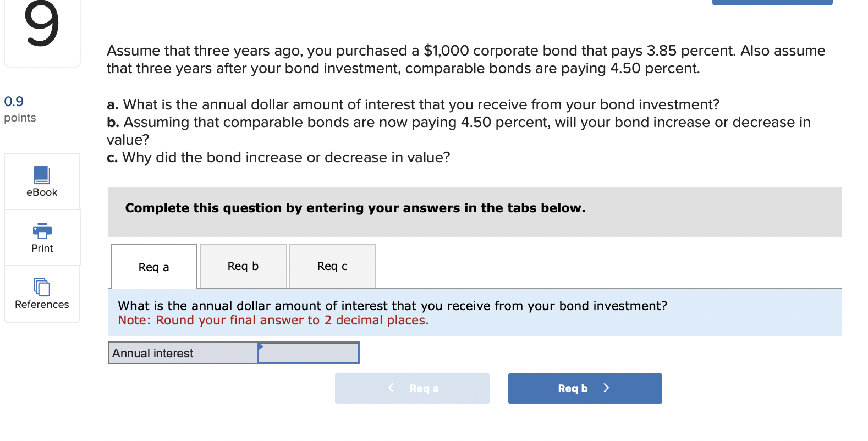Click inside the Annual interest input field
Viewport: 868px width, 441px height.
[x=308, y=352]
